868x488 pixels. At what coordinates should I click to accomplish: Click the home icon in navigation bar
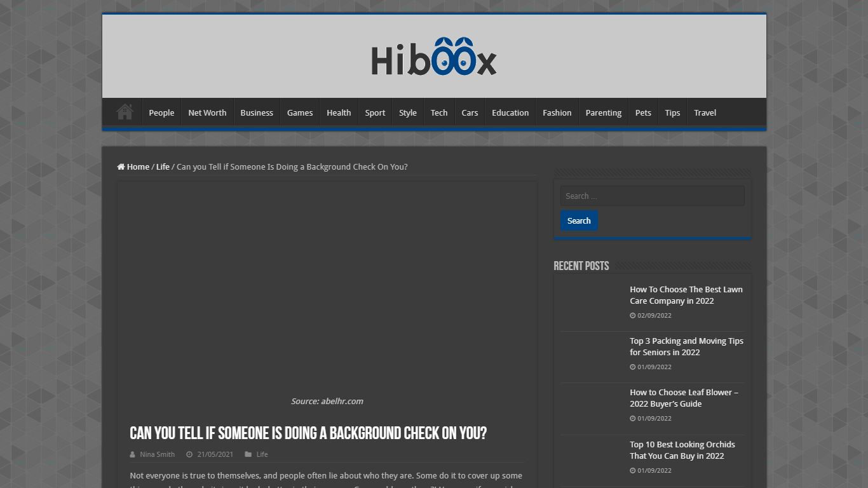point(125,112)
